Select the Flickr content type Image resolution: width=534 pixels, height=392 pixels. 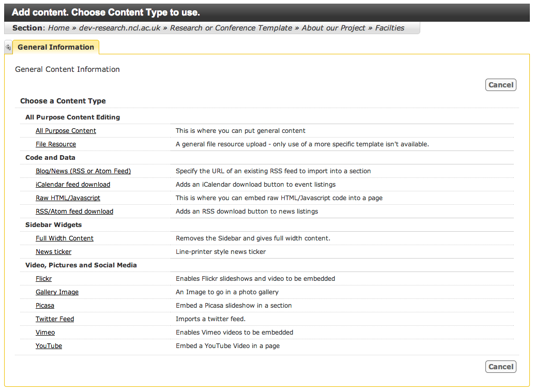pos(44,279)
